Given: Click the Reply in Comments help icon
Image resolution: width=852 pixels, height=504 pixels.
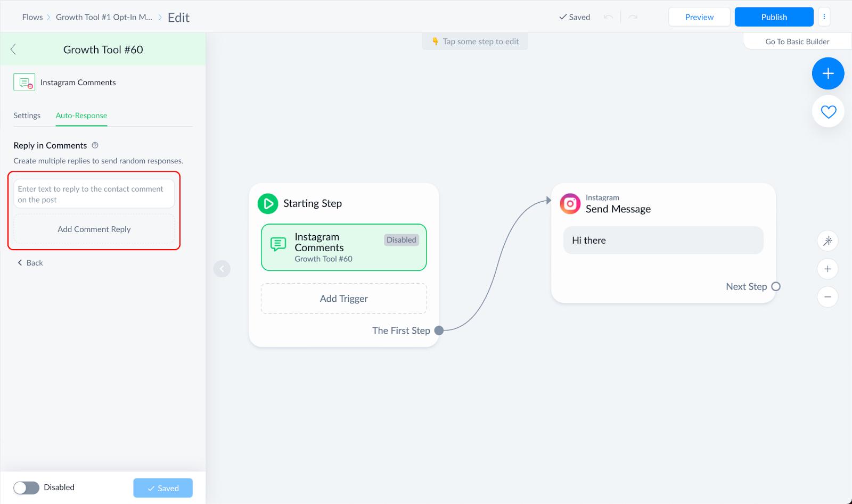Looking at the screenshot, I should click(x=95, y=145).
